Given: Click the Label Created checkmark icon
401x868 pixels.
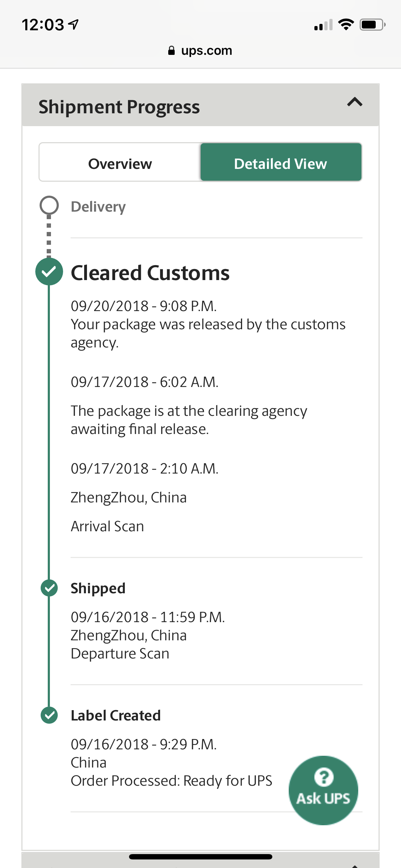Looking at the screenshot, I should [x=49, y=715].
